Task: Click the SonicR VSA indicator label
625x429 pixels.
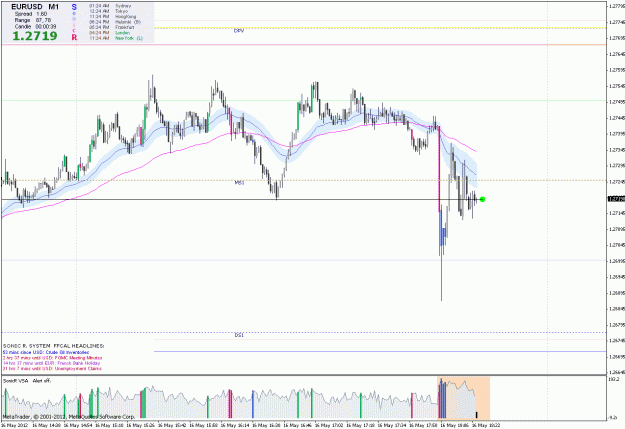Action: pyautogui.click(x=16, y=381)
